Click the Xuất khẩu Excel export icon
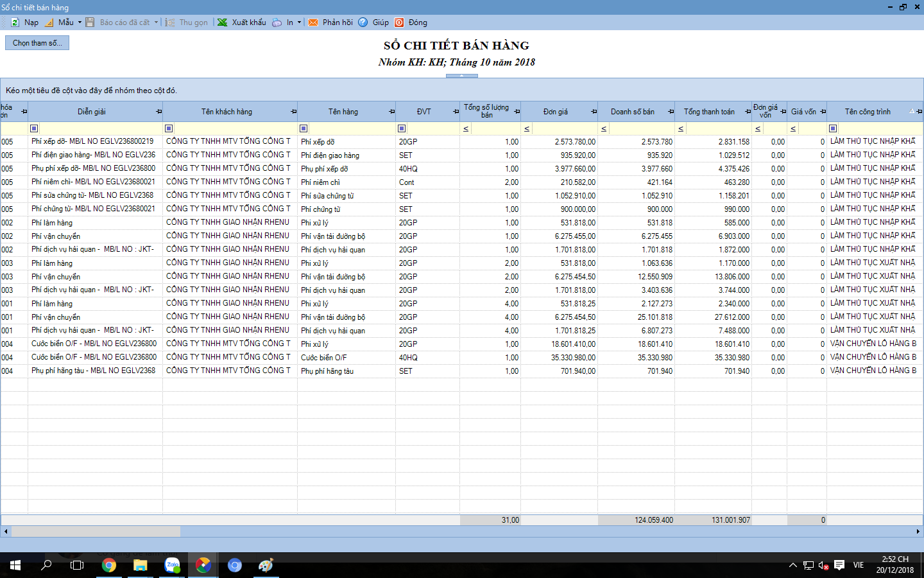 coord(222,22)
